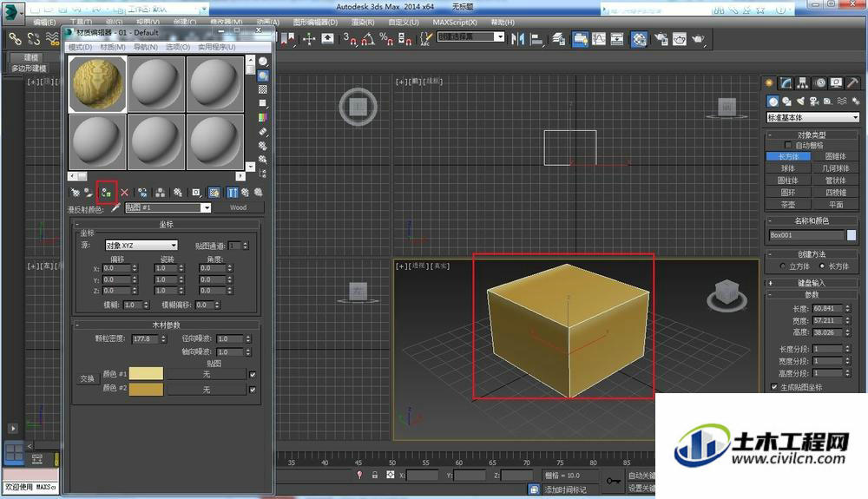Click Go to Parent icon
This screenshot has height=499, width=868.
245,193
